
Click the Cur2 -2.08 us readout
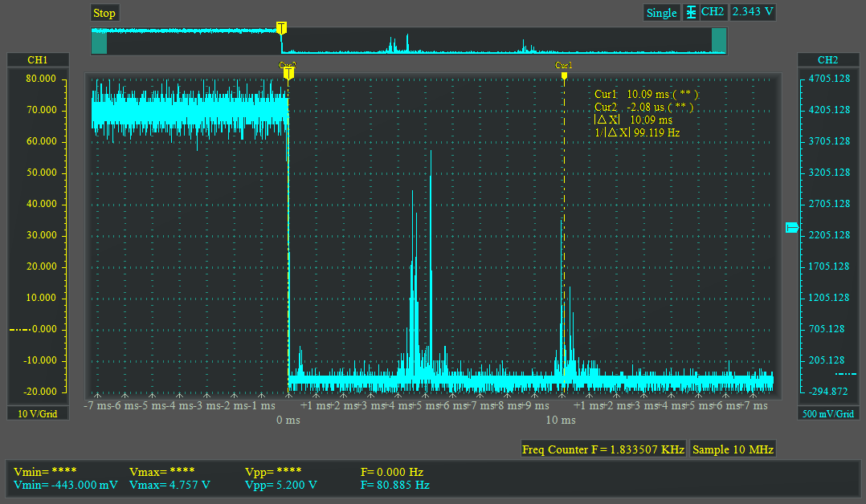[x=643, y=107]
